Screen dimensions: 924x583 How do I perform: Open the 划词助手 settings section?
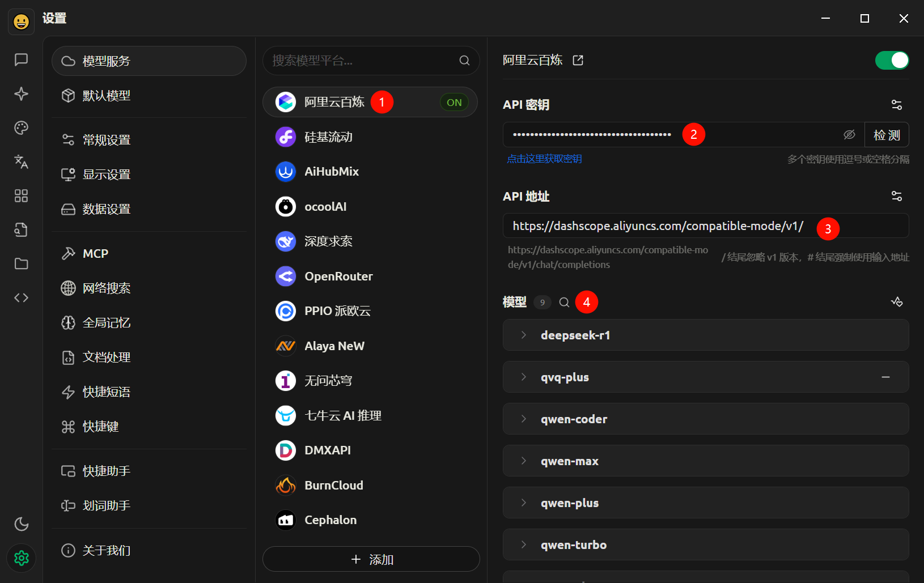point(149,505)
